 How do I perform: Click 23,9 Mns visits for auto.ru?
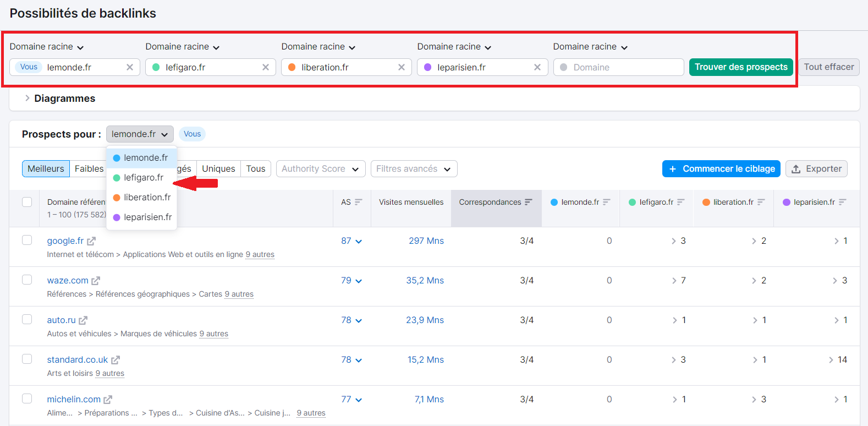tap(425, 320)
